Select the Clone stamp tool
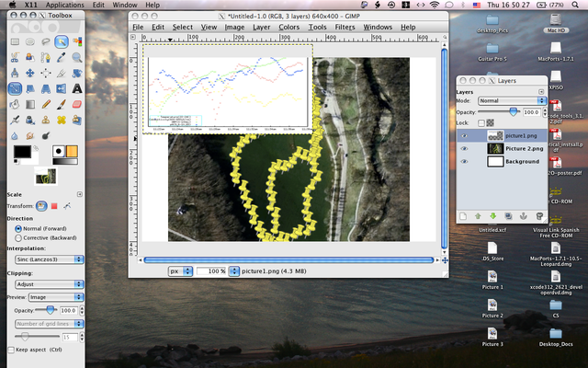Image resolution: width=588 pixels, height=368 pixels. click(46, 120)
